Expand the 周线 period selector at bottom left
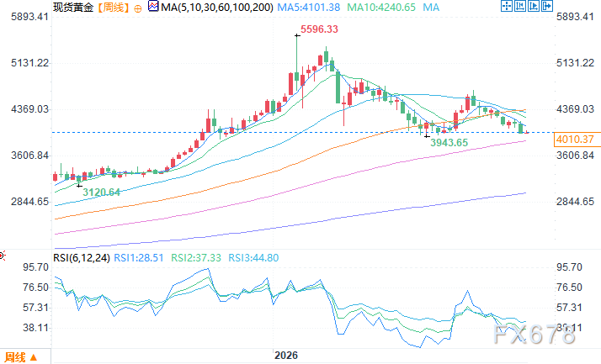This screenshot has width=601, height=364. click(x=21, y=357)
